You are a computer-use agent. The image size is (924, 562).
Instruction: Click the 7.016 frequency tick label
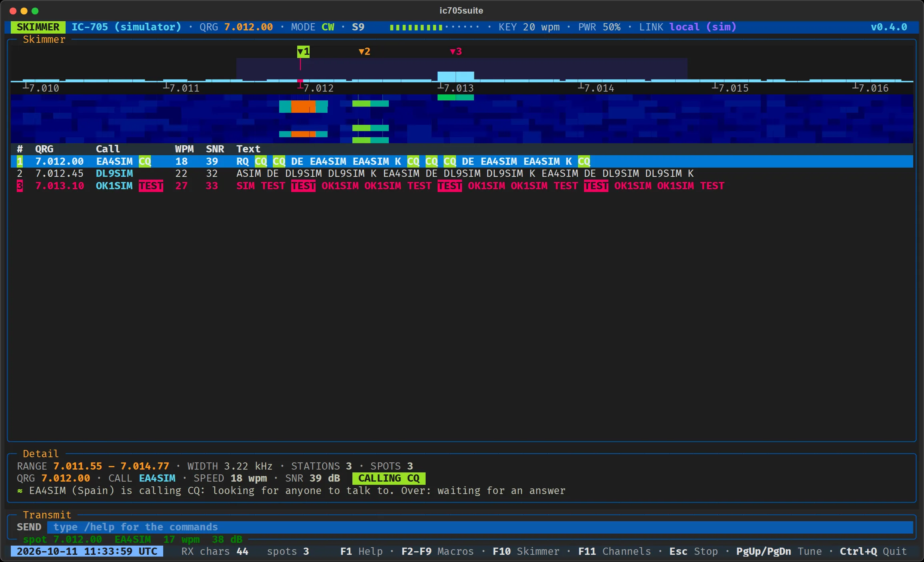click(x=874, y=88)
